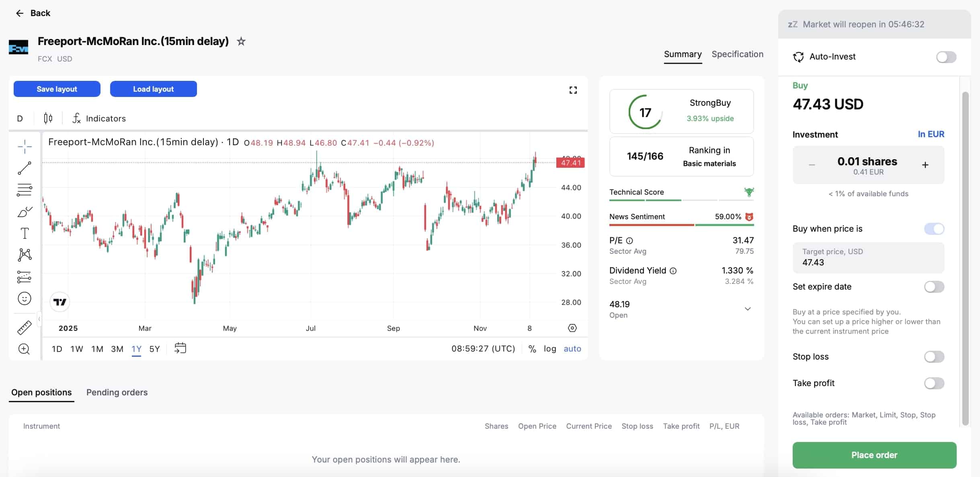The width and height of the screenshot is (980, 477).
Task: Open the emoji icons tool
Action: click(25, 298)
